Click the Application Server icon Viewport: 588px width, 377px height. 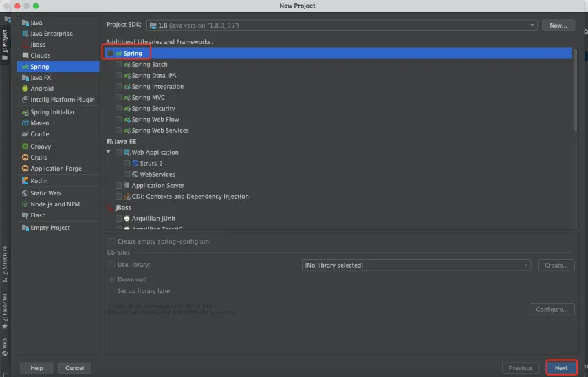(127, 185)
